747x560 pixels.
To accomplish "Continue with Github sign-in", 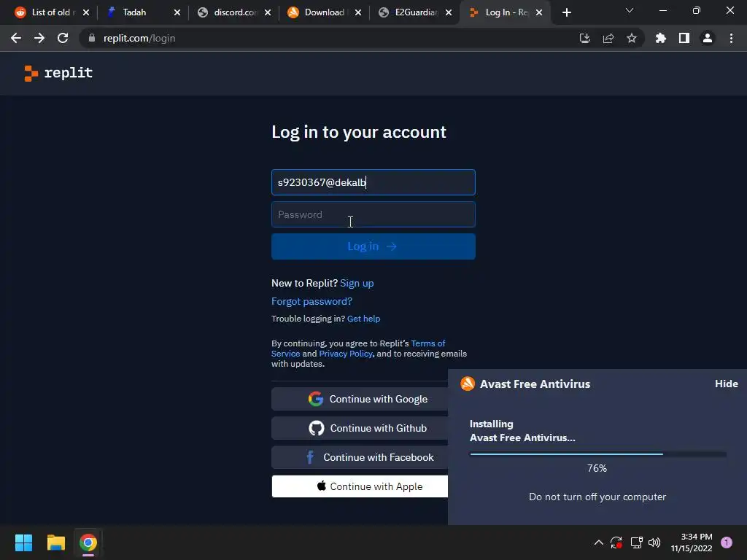I will (360, 428).
